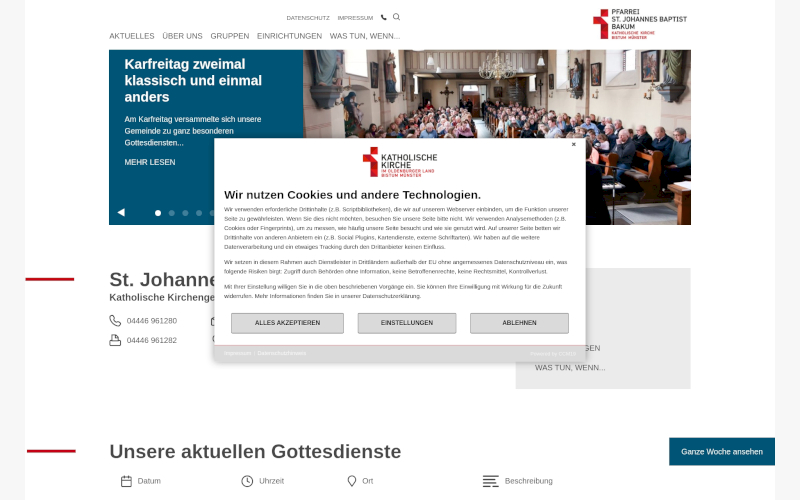Viewport: 800px width, 500px height.
Task: Open the Aktuelles menu
Action: [132, 36]
